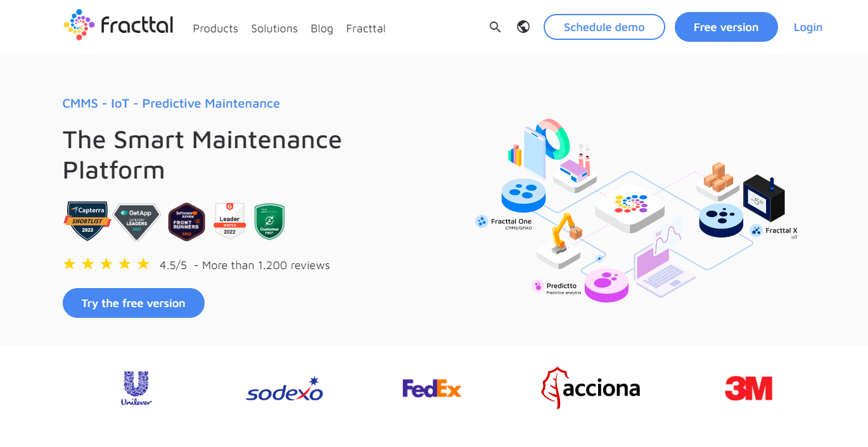
Task: Click the Software Advice Front Runners badge
Action: point(187,222)
